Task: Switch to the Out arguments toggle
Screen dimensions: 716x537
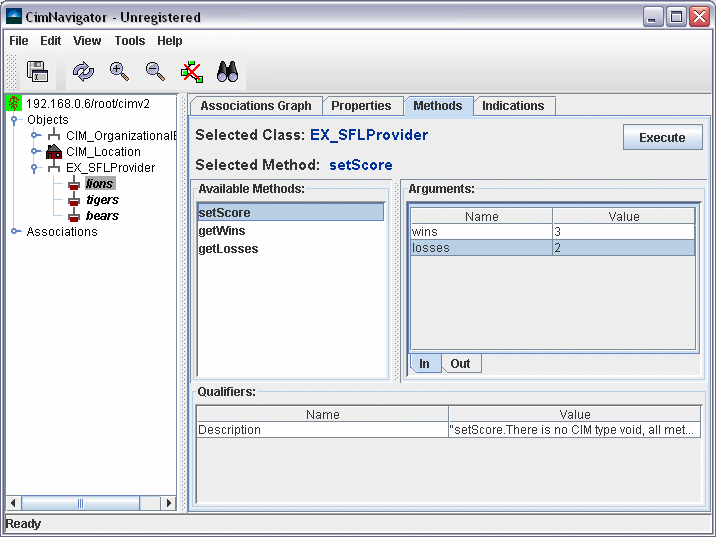Action: pyautogui.click(x=460, y=364)
